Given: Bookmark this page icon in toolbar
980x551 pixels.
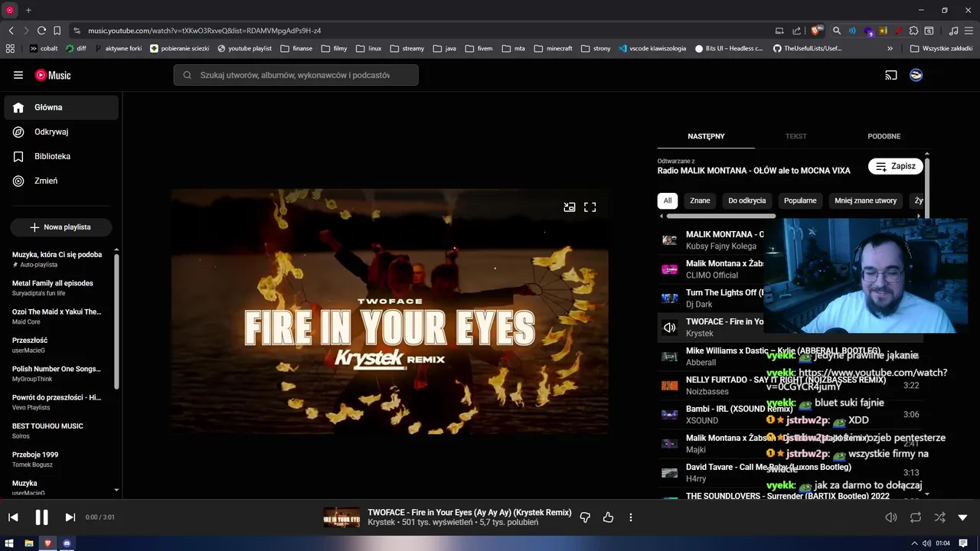Looking at the screenshot, I should click(57, 31).
